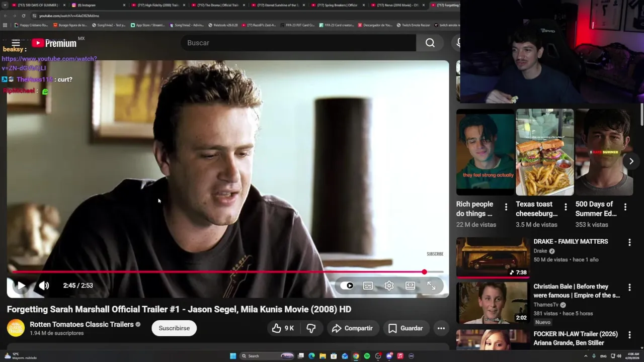
Task: Open Rotten Tomatoes Classic Trailers channel avatar
Action: 16,328
